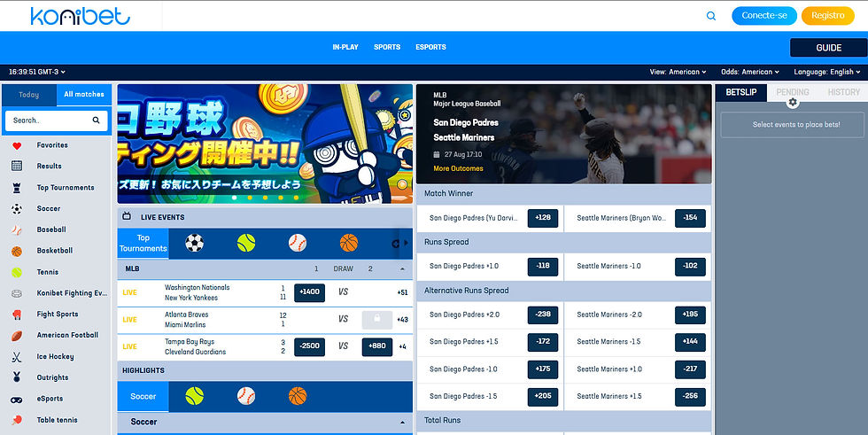
Task: Collapse the MLB live events section
Action: click(402, 269)
